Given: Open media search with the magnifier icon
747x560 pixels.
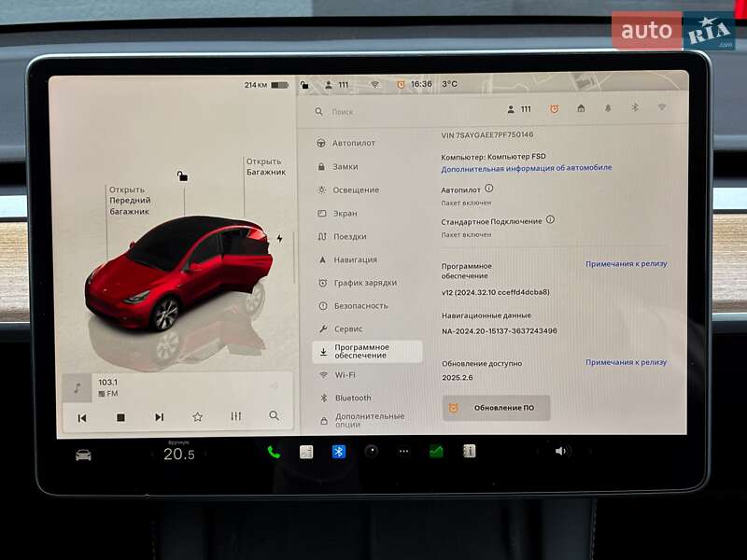Looking at the screenshot, I should point(273,416).
